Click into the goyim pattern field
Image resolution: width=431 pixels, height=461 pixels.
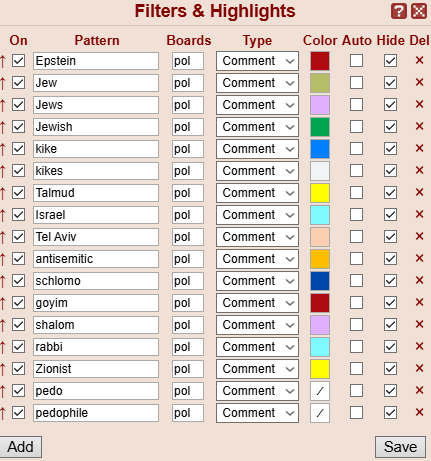tap(96, 303)
